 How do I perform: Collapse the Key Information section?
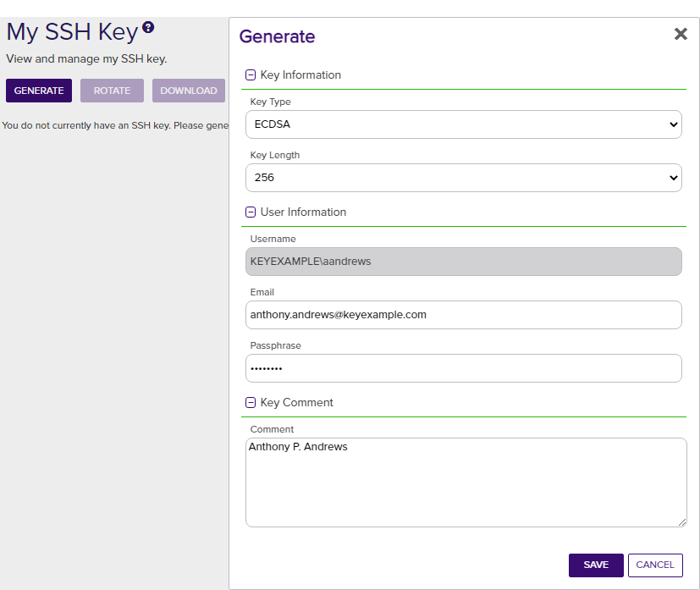(x=251, y=75)
